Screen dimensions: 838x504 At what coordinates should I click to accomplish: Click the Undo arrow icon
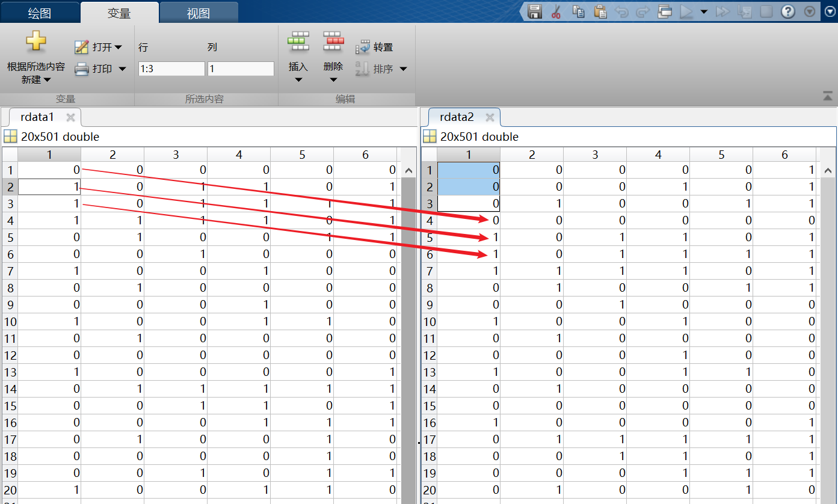pyautogui.click(x=622, y=11)
